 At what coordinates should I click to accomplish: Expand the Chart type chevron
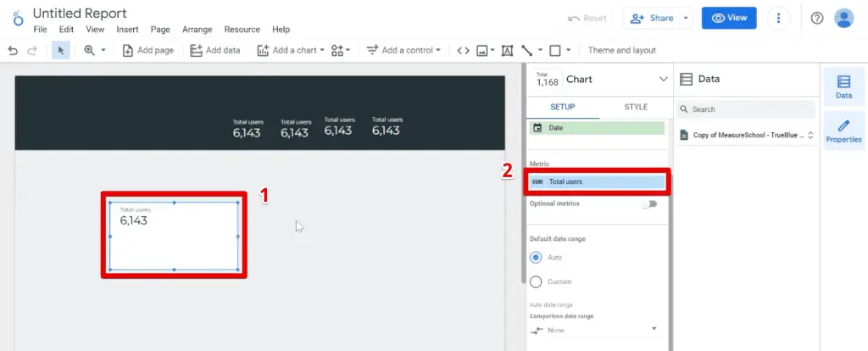(663, 79)
